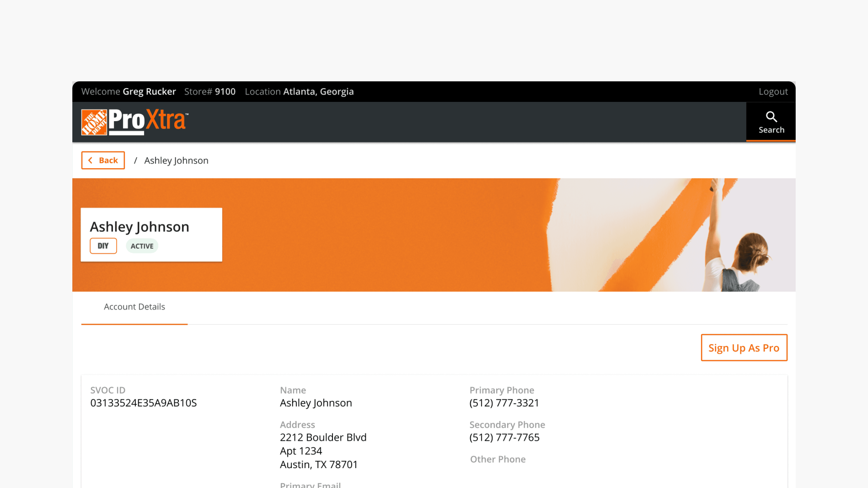Click the Search magnifying glass icon
This screenshot has width=868, height=488.
tap(771, 117)
